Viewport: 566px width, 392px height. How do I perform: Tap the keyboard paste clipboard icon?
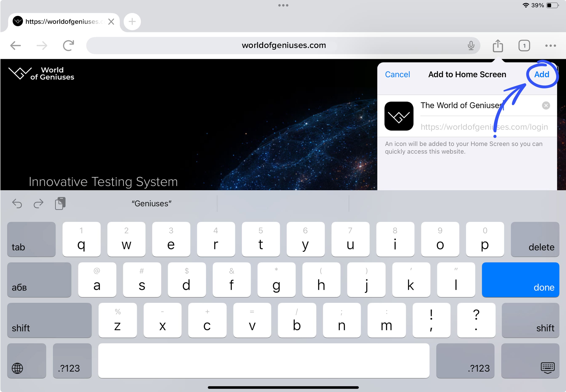(60, 203)
